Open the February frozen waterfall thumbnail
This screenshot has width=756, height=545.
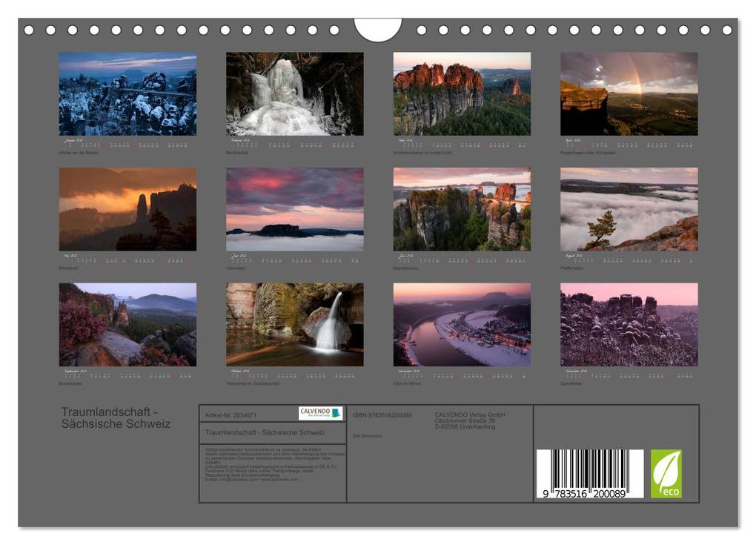click(295, 93)
